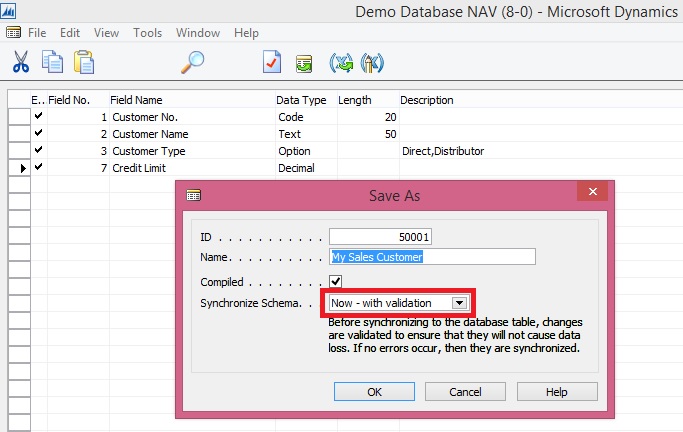Click the Paste clipboard icon
Image resolution: width=683 pixels, height=432 pixels.
84,62
